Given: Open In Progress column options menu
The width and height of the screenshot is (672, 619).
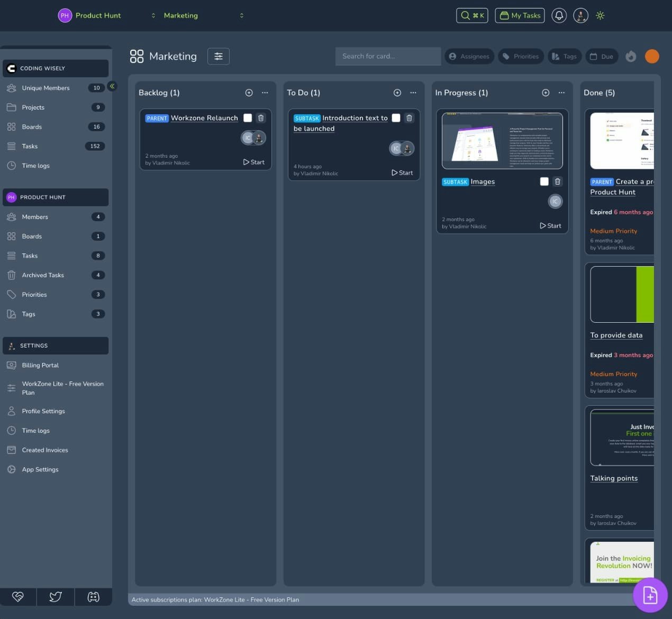Looking at the screenshot, I should click(x=561, y=93).
